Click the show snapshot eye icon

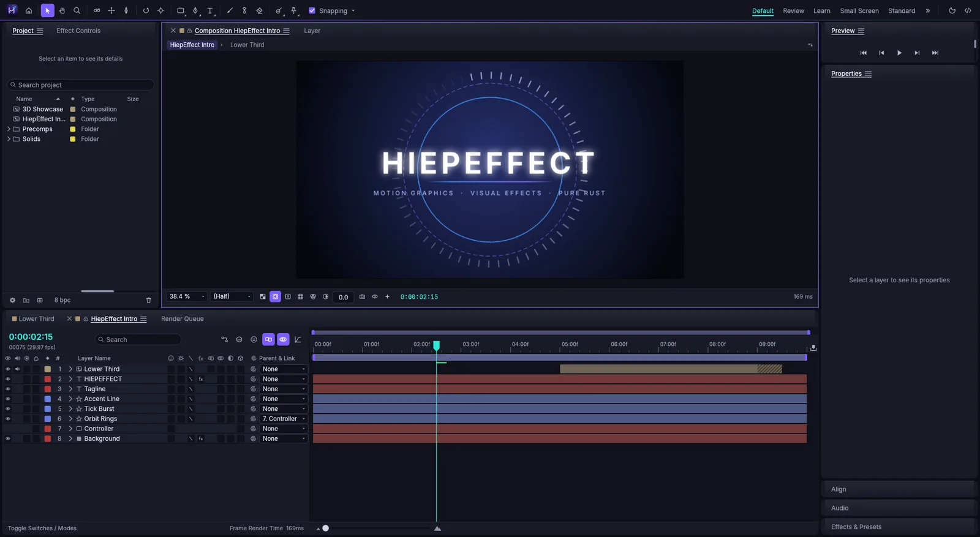(x=375, y=296)
